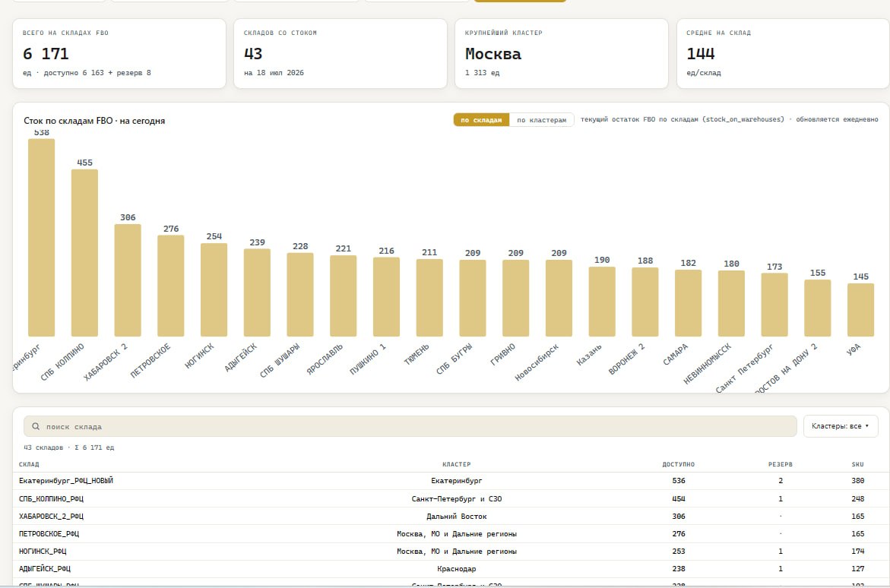Click the САМАРА bar valued 182
This screenshot has height=588, width=890.
coord(689,303)
